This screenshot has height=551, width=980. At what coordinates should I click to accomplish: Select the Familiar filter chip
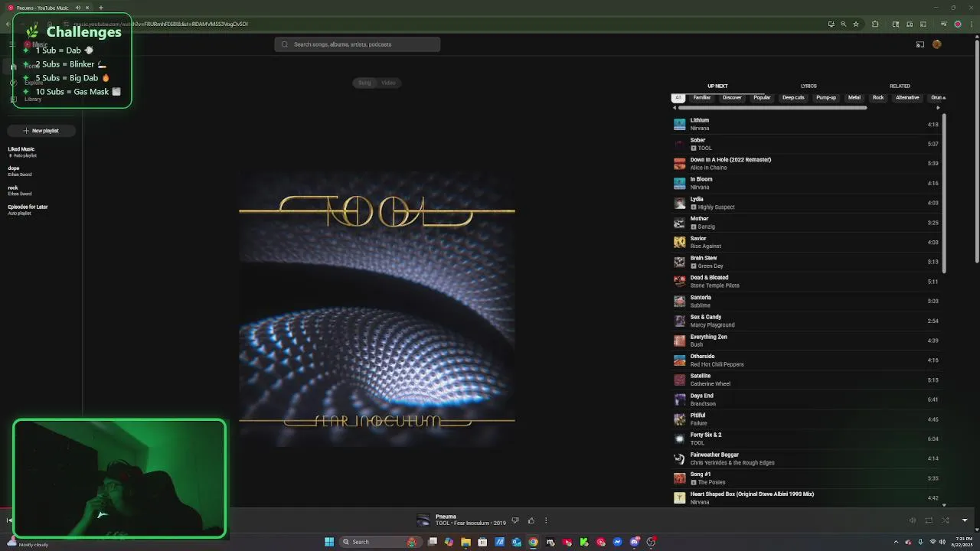tap(702, 98)
